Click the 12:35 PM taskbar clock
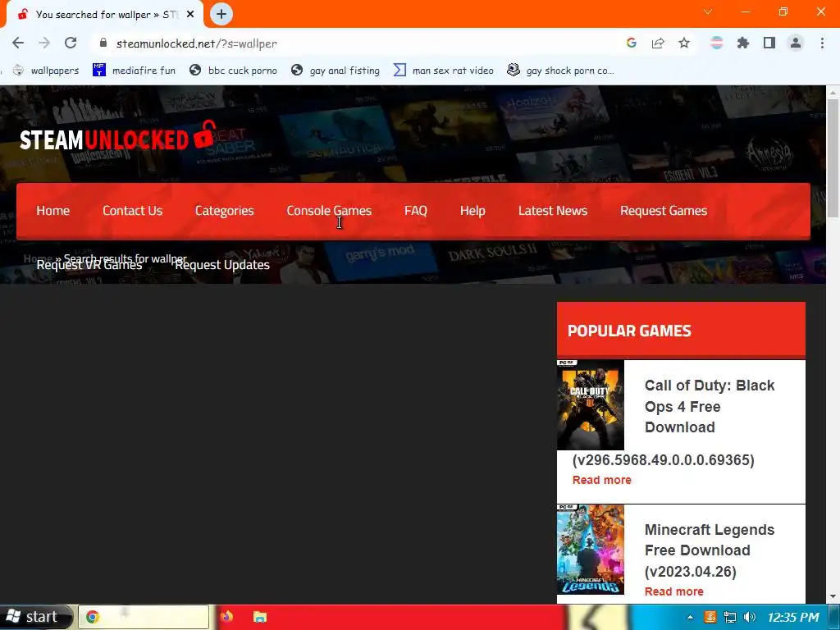 pyautogui.click(x=793, y=617)
